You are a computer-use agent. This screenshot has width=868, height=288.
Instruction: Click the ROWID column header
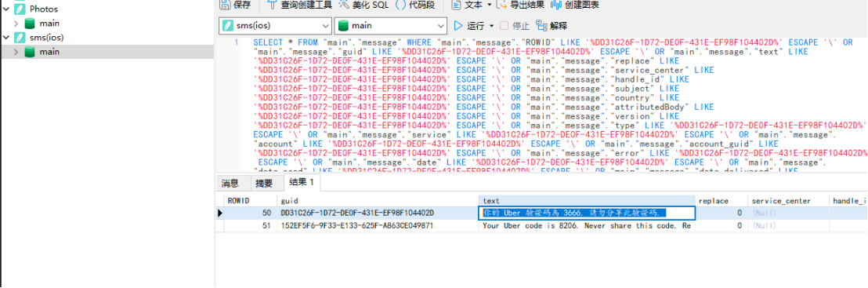click(249, 200)
